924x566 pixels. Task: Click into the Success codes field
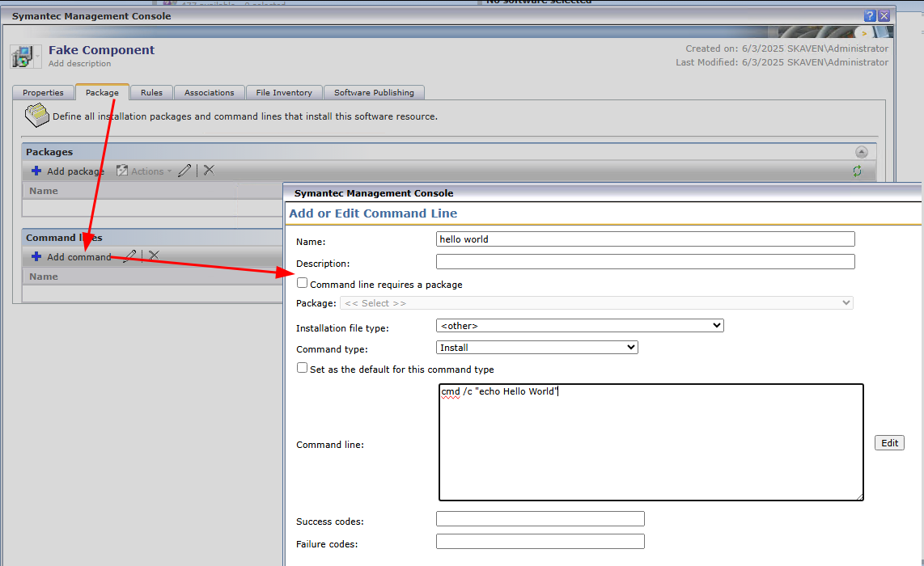[x=540, y=519]
